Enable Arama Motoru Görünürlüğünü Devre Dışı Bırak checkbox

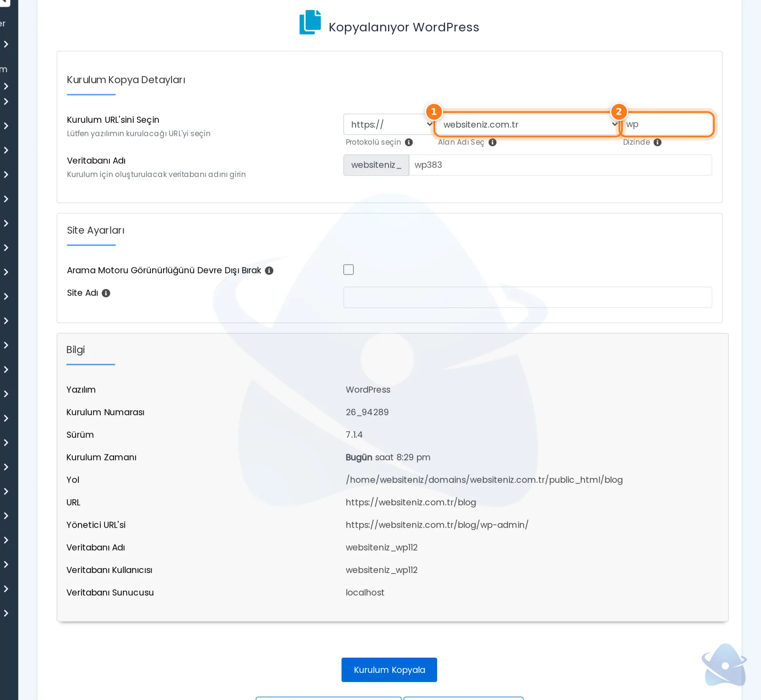tap(349, 270)
